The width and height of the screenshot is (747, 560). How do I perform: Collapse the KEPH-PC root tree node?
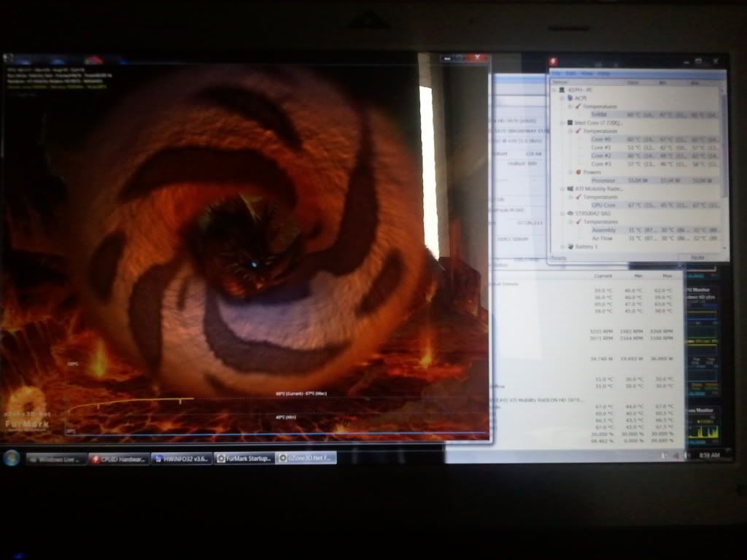(x=554, y=90)
